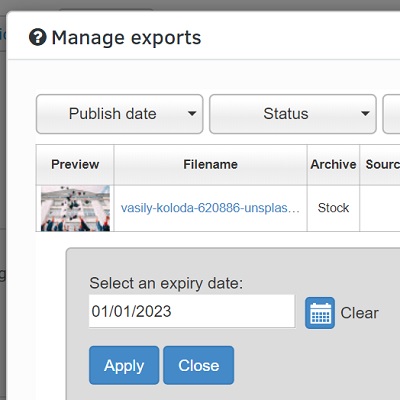Click the graduation photo preview thumbnail
Viewport: 400px width, 400px height.
point(75,208)
